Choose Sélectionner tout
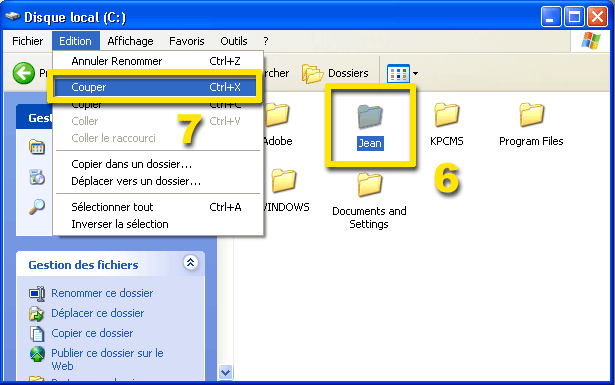The width and height of the screenshot is (615, 385). pos(158,207)
